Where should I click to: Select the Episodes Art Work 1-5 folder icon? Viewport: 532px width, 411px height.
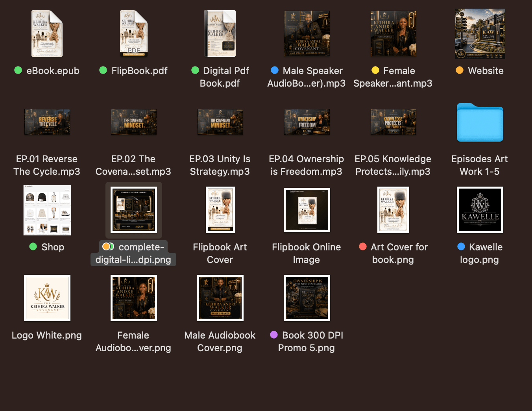click(x=480, y=122)
